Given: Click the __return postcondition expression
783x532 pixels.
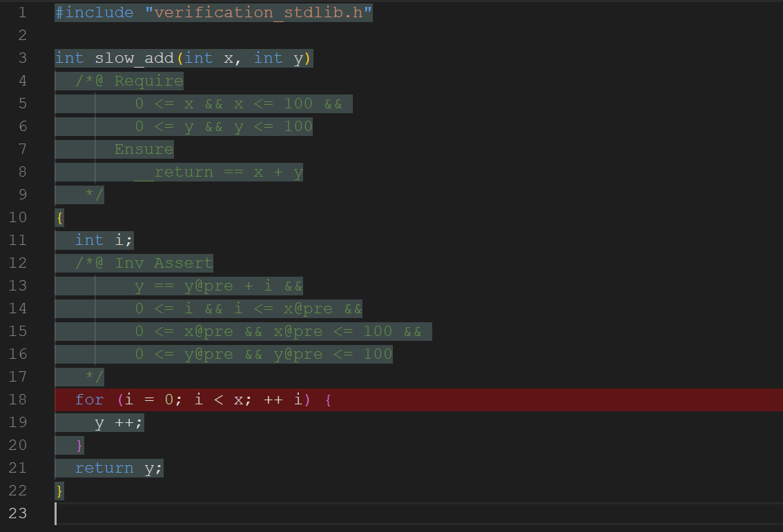Looking at the screenshot, I should point(218,172).
